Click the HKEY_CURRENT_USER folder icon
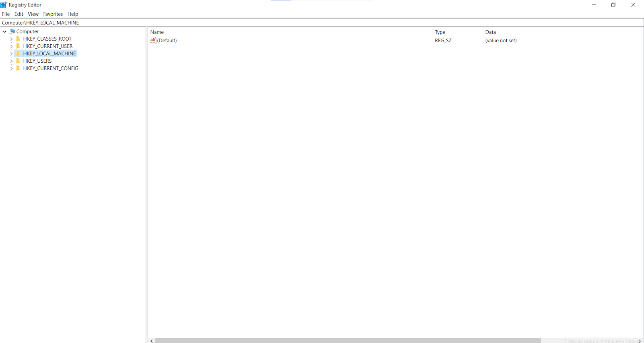644x343 pixels. point(18,46)
